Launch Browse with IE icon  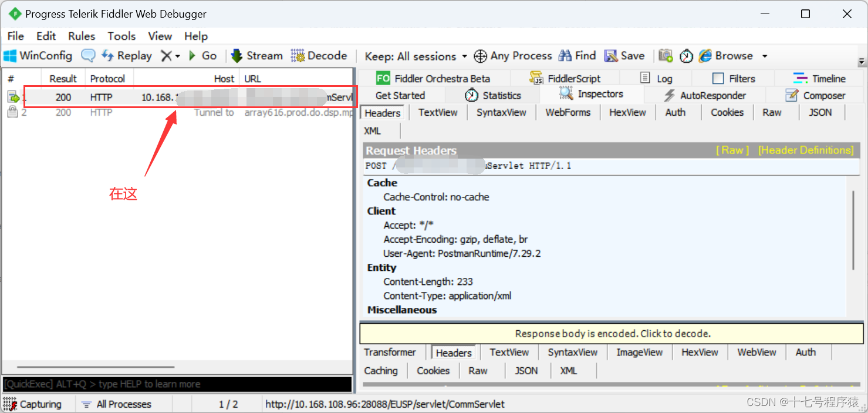[725, 56]
